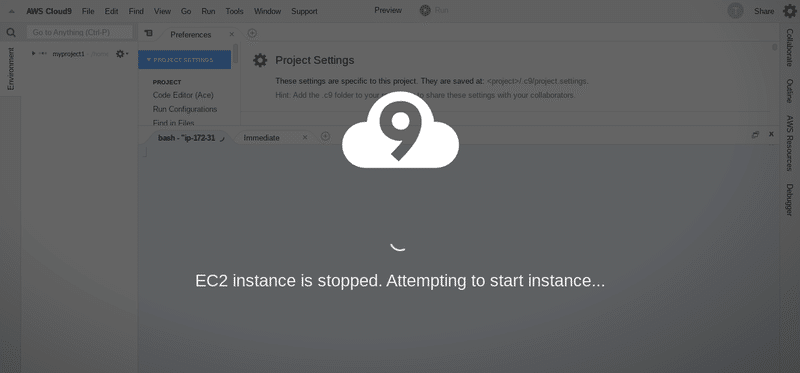Click the Project Settings gear icon

click(260, 60)
